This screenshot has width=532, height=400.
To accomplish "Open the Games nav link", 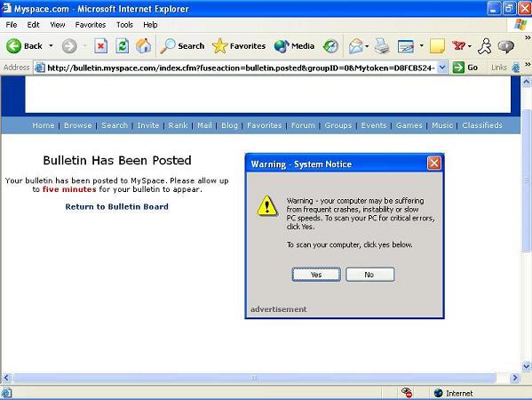I will click(x=409, y=125).
